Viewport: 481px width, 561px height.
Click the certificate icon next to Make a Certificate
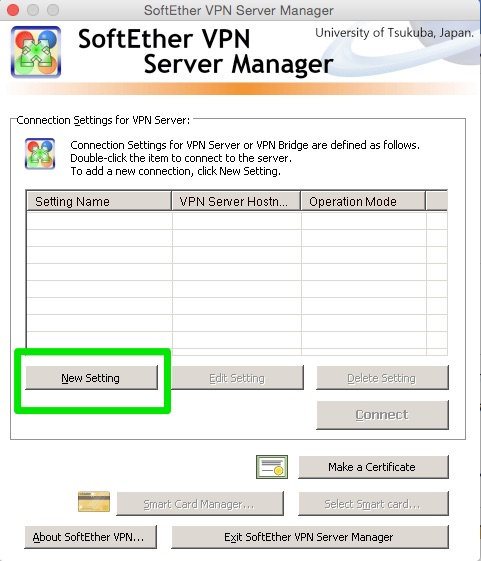[x=272, y=467]
